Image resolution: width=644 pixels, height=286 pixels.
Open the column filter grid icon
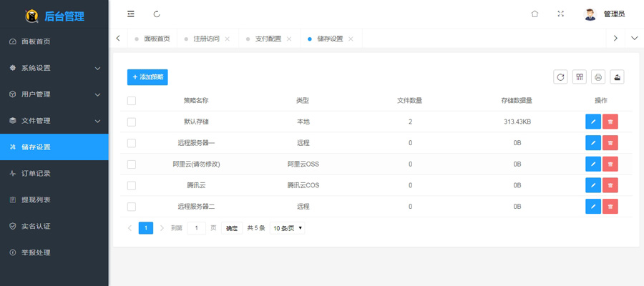(x=579, y=77)
